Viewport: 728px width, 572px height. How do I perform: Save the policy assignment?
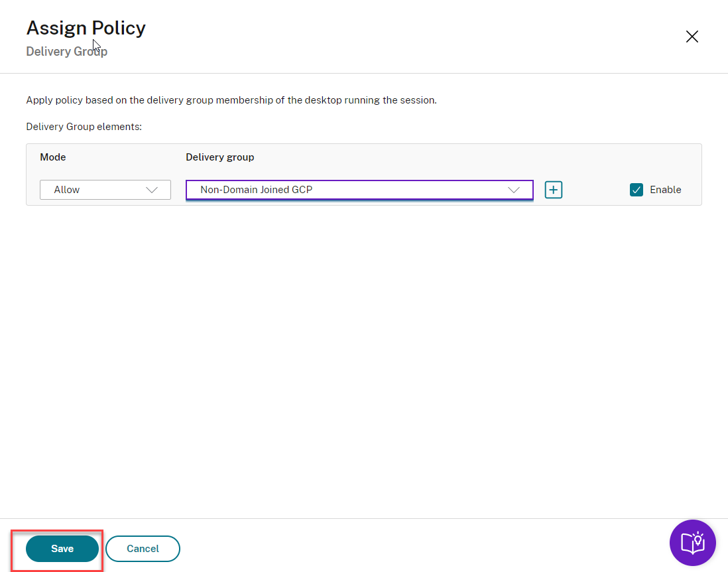click(62, 549)
